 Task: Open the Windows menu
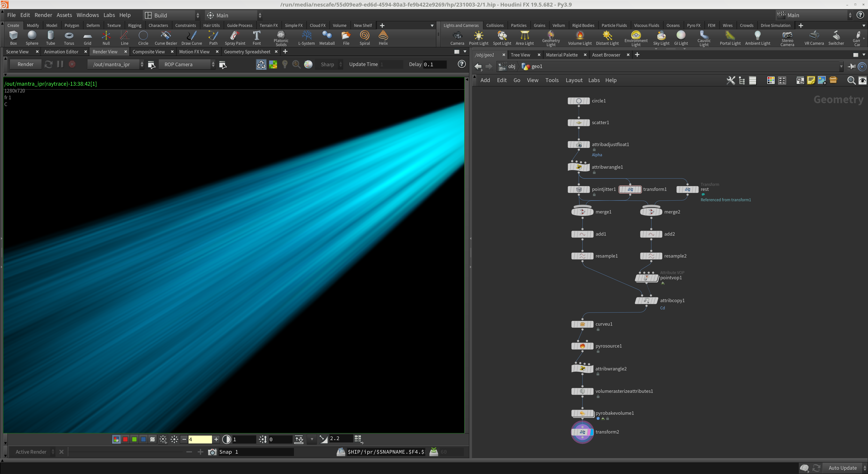coord(88,15)
